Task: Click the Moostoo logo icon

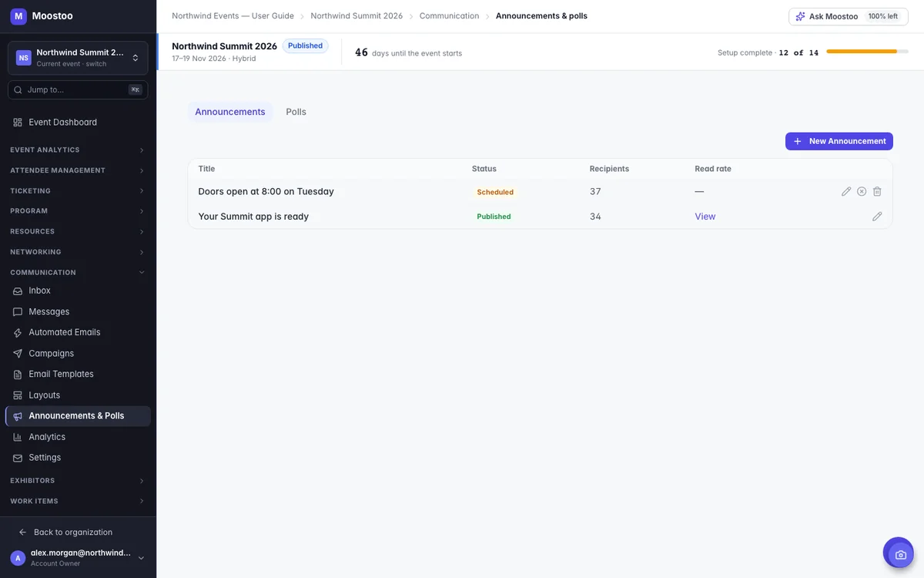Action: point(18,15)
